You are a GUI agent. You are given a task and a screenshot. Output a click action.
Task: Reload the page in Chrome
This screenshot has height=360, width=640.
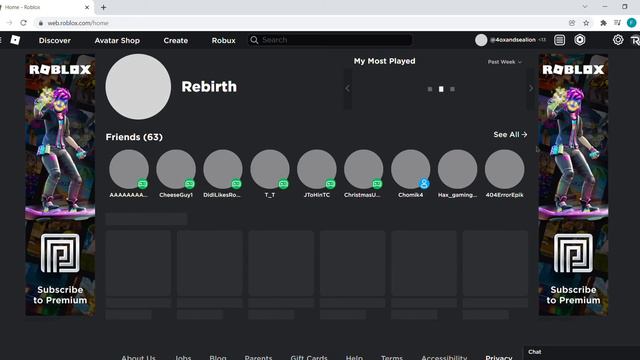point(23,23)
